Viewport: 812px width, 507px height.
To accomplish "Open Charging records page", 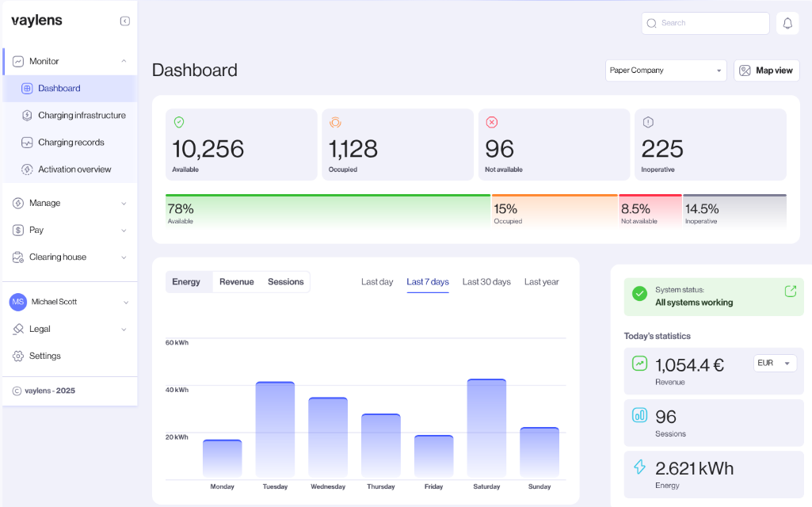I will coord(71,143).
